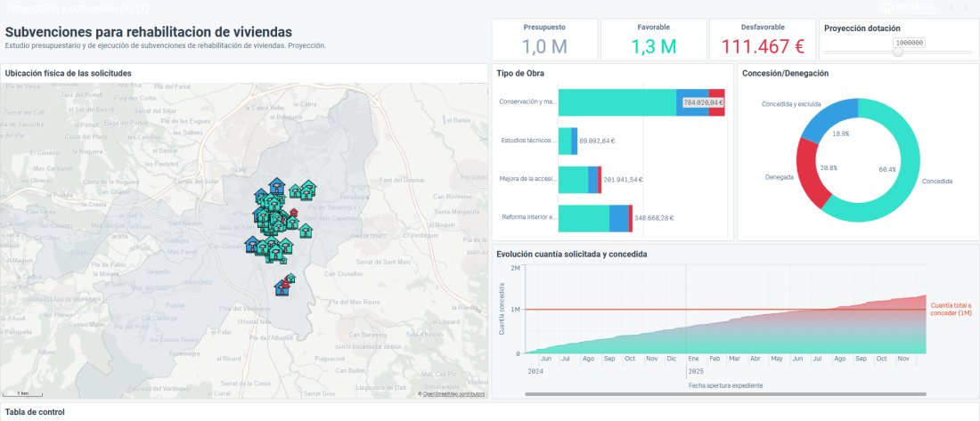Click the previous page arrow in header
This screenshot has width=980, height=421.
coord(951,7)
